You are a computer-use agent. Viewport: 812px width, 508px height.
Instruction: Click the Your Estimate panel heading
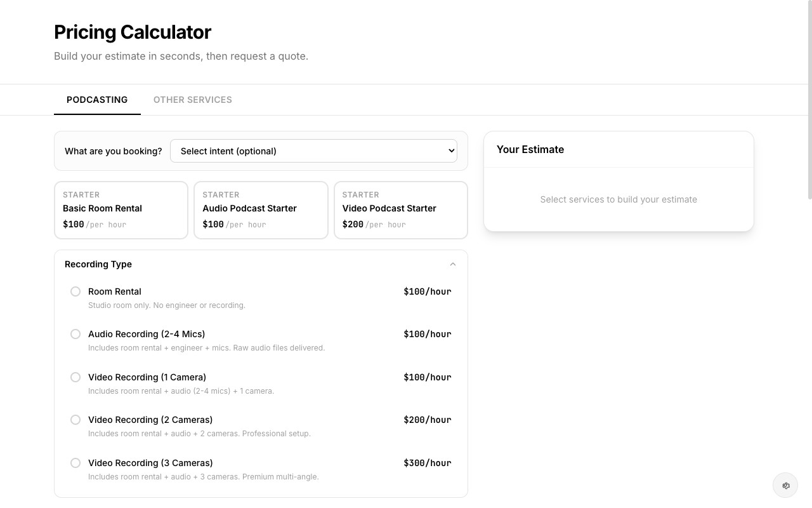[530, 149]
